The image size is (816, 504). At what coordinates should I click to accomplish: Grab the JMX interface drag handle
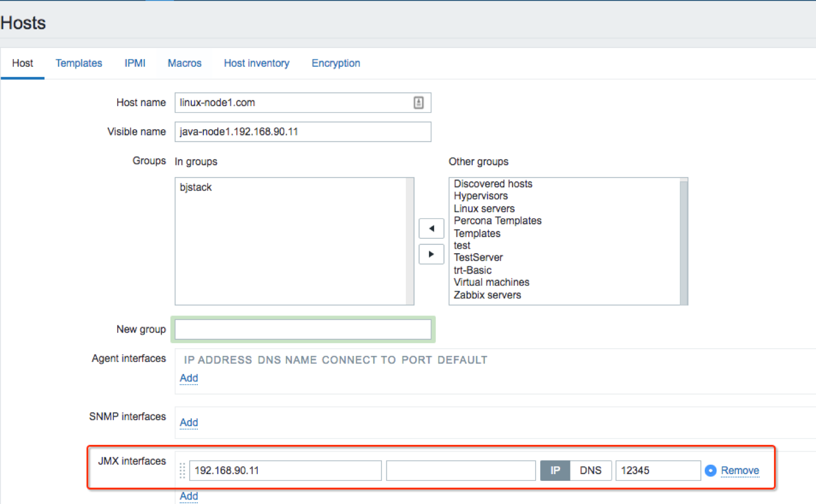tap(182, 471)
